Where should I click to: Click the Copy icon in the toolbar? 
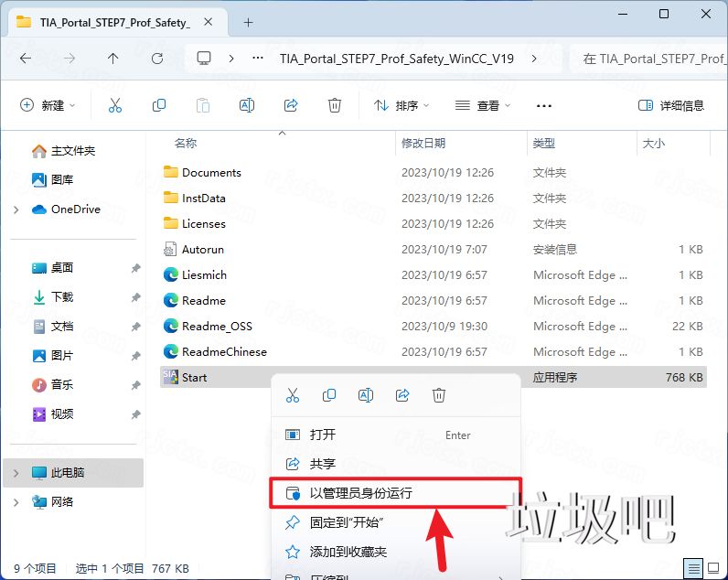tap(159, 105)
